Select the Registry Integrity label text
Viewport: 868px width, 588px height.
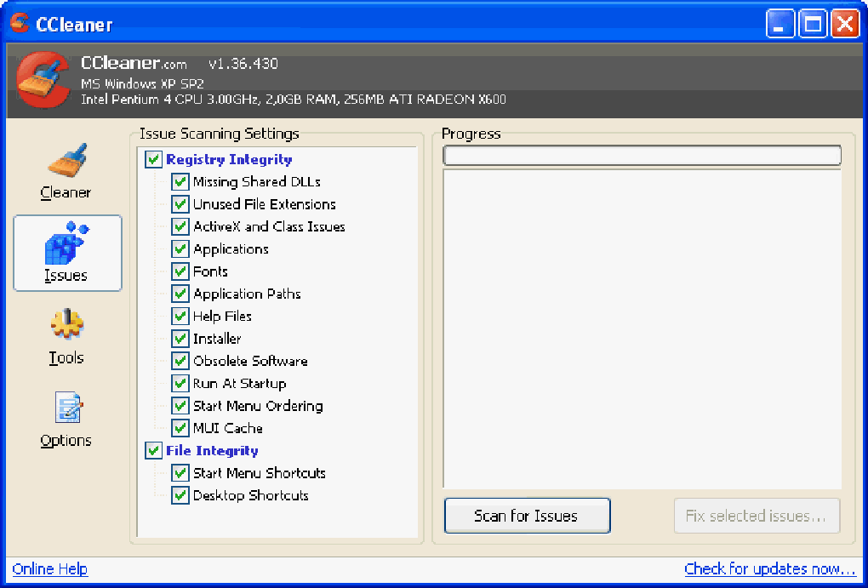coord(229,159)
